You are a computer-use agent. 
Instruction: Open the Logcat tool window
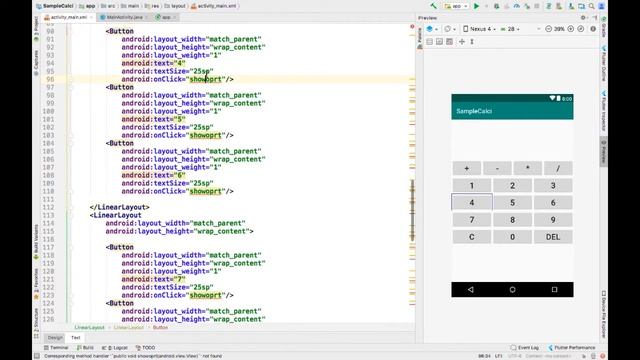click(x=115, y=348)
